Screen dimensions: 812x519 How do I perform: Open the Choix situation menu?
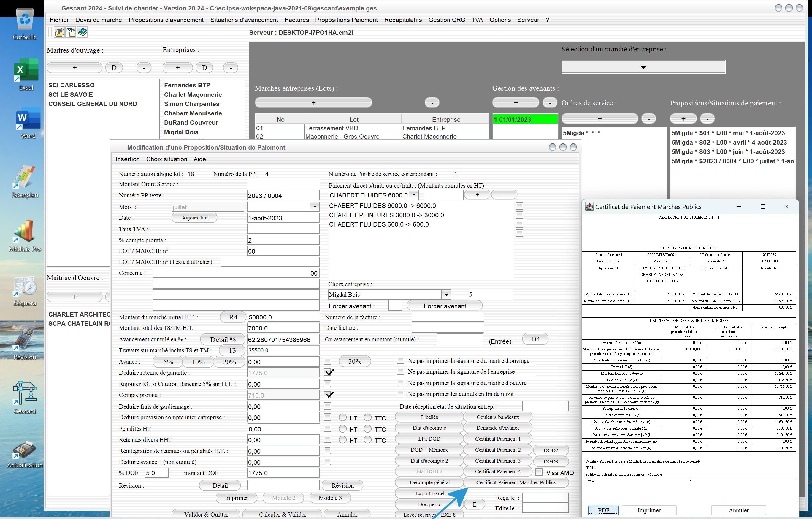(x=166, y=159)
